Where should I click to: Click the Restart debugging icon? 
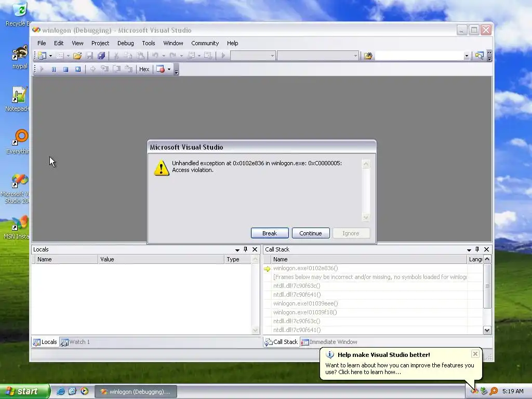[78, 69]
